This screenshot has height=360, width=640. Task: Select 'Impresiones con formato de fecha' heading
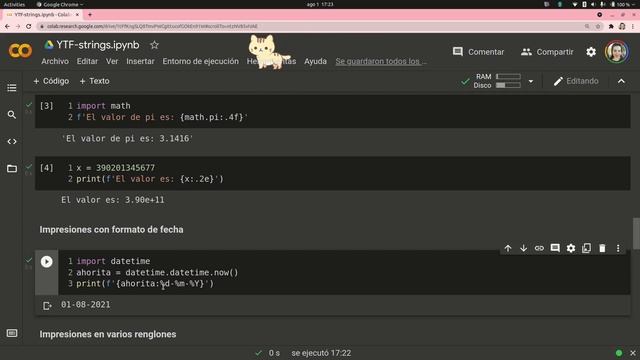pos(111,230)
